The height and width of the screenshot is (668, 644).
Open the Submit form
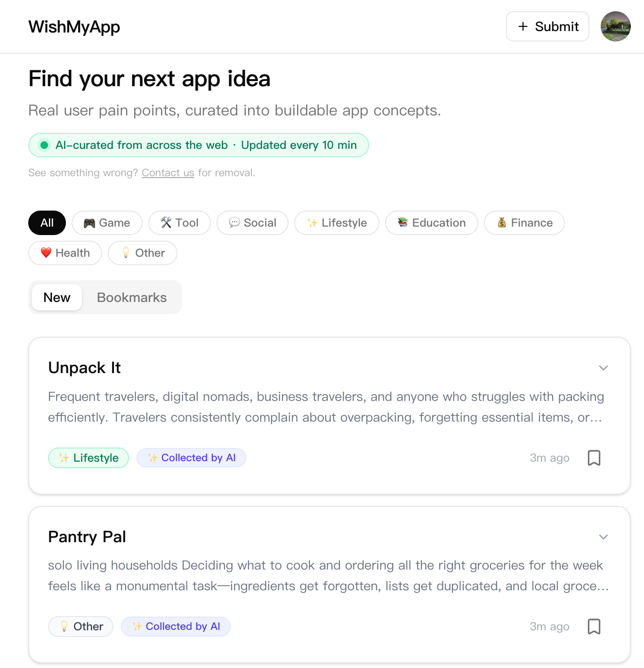point(547,26)
